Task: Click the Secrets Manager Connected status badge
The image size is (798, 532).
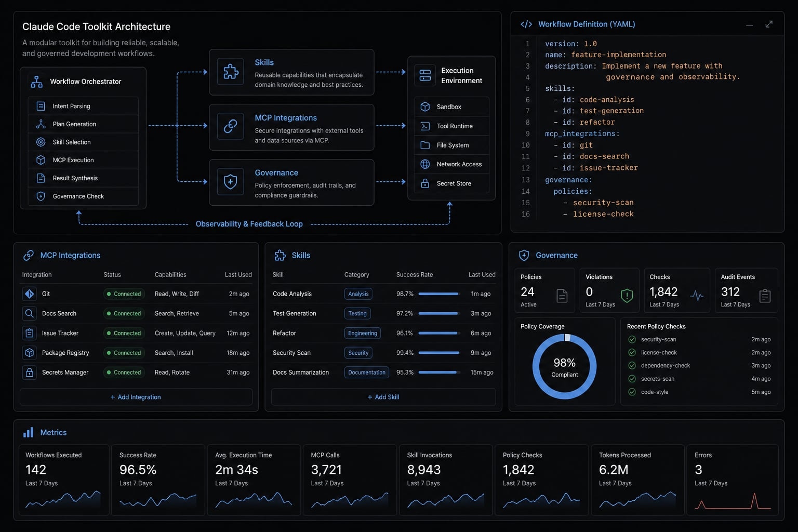Action: pos(124,373)
